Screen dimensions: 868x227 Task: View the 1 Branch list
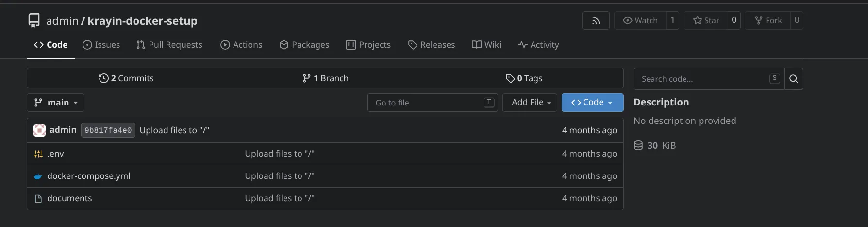pos(325,78)
